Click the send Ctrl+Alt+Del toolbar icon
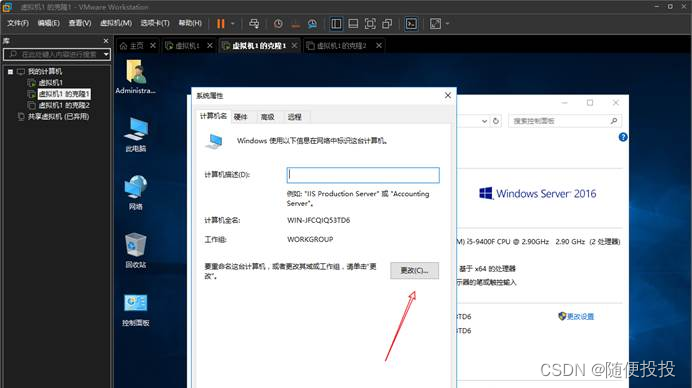 tap(254, 24)
